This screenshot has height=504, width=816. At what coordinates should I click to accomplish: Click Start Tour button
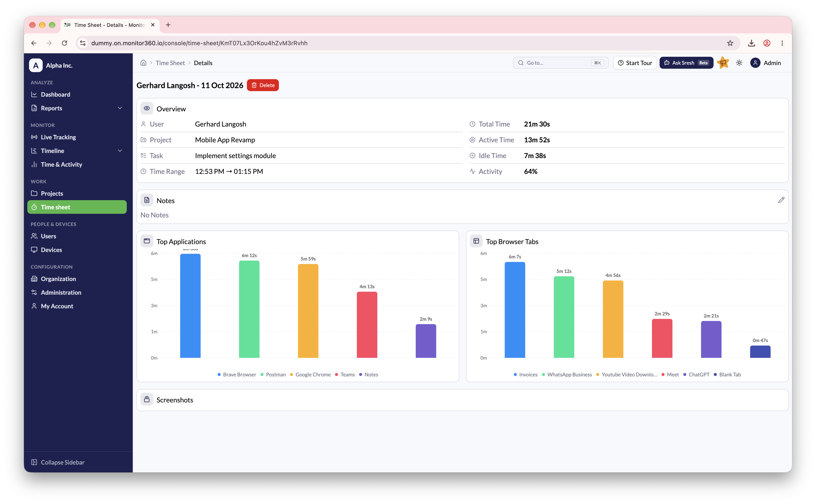pos(635,63)
